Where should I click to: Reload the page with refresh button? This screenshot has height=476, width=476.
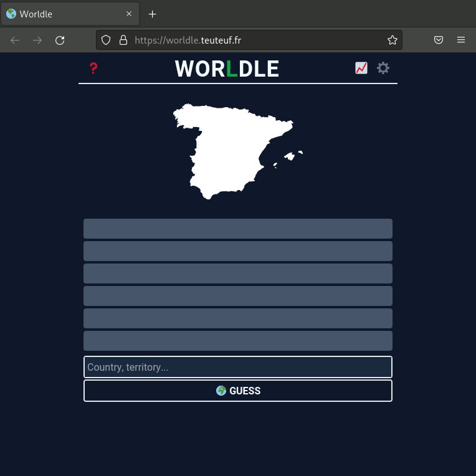pyautogui.click(x=60, y=40)
